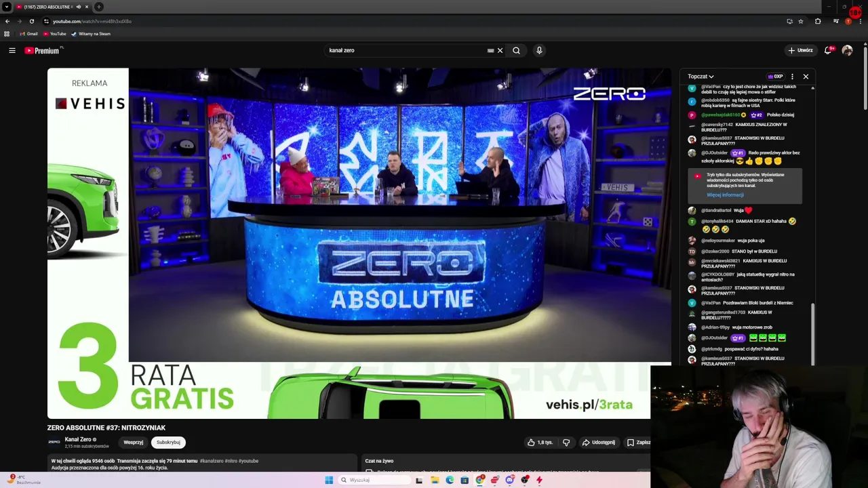Open browser media control icon
868x488 pixels.
click(x=836, y=21)
